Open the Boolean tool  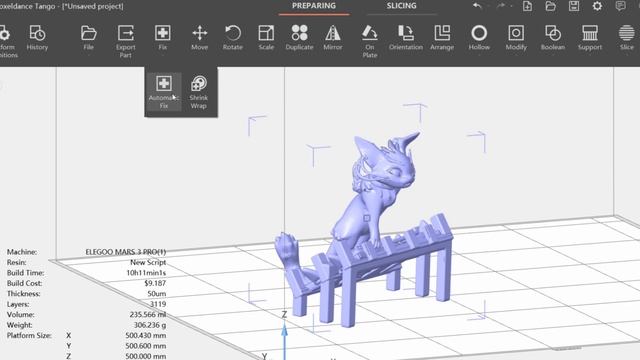point(553,38)
